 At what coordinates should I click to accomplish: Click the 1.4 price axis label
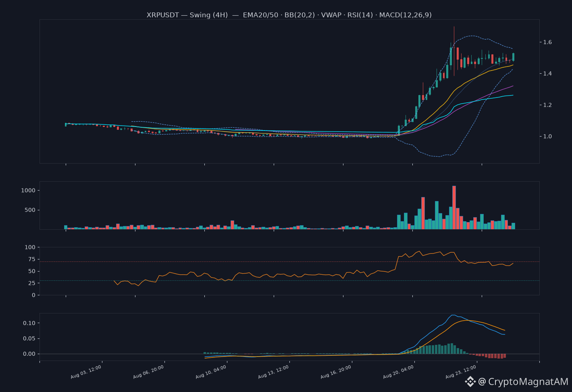point(547,74)
